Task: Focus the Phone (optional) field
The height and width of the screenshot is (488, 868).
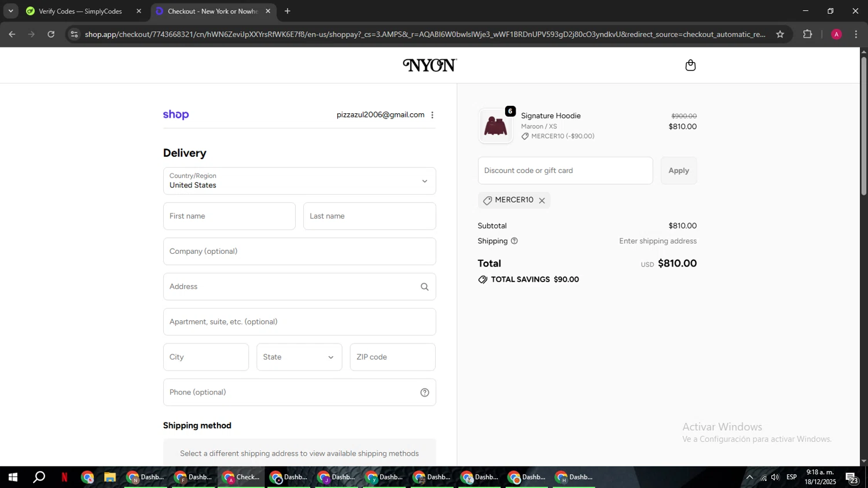Action: coord(299,393)
